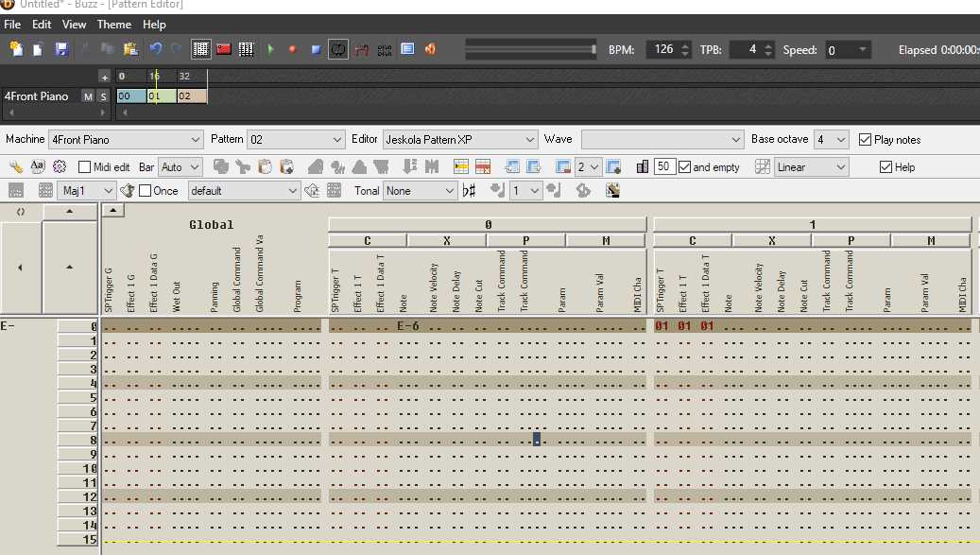Click the orange speaker icon
The height and width of the screenshot is (555, 980).
(430, 49)
